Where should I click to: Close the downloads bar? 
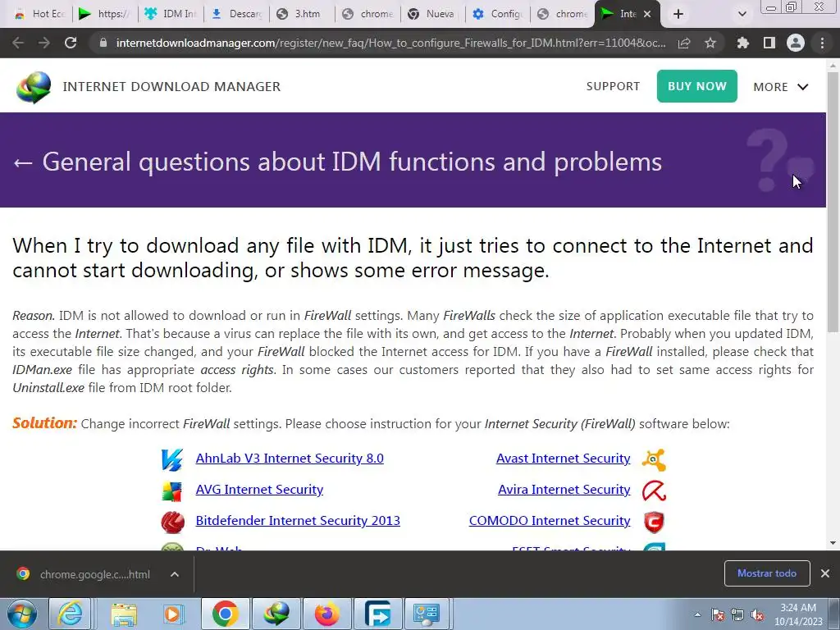coord(825,573)
